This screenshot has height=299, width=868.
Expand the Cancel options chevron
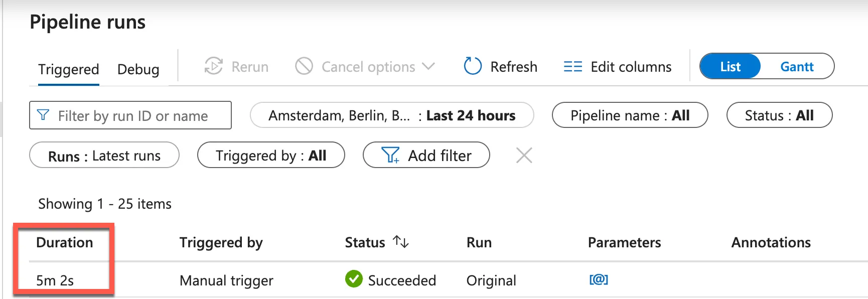coord(428,66)
